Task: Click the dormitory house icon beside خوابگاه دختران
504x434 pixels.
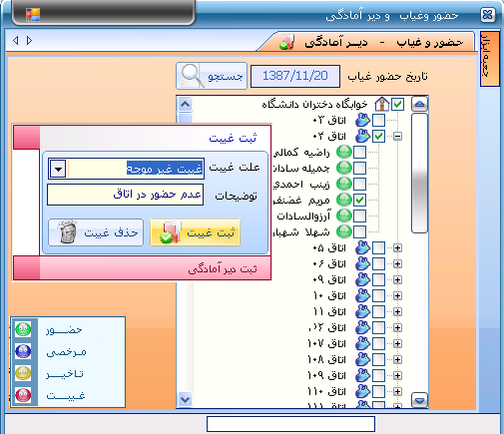Action: (382, 104)
